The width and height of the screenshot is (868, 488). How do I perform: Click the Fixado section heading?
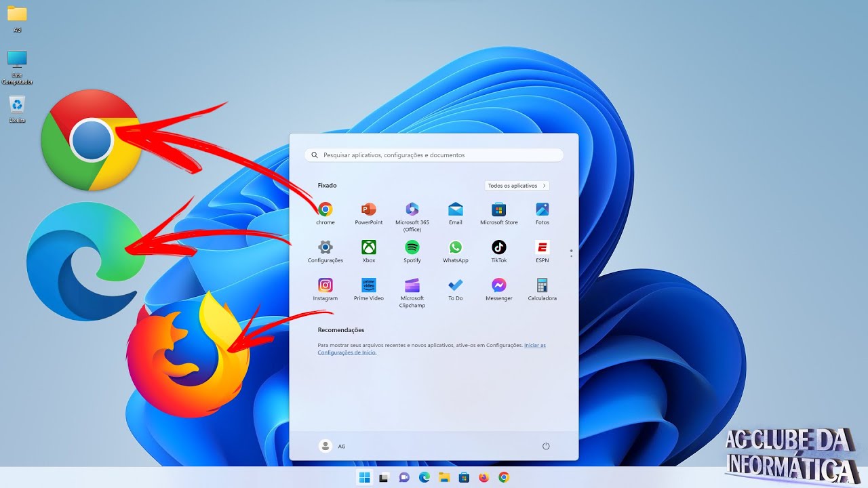(327, 185)
